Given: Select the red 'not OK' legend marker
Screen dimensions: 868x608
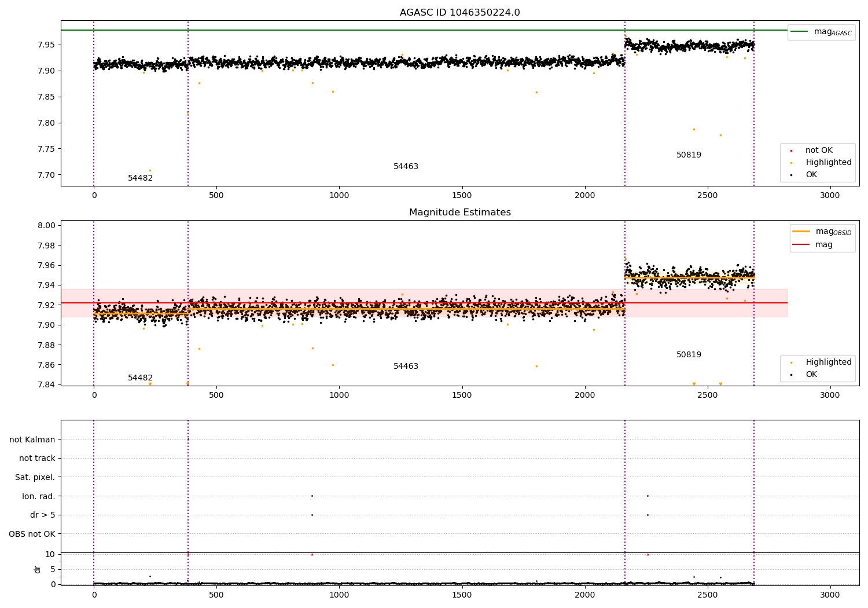Looking at the screenshot, I should tap(791, 151).
